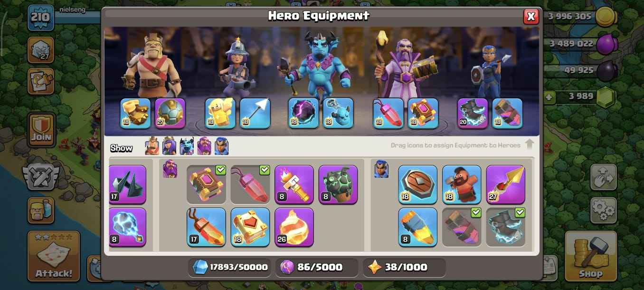Open Barbarian King's level 27 equipment slot
This screenshot has width=644, height=290.
tap(170, 113)
